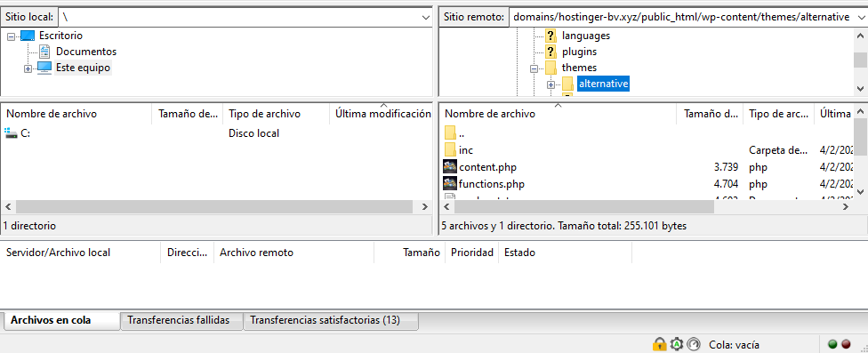Select the Documentos document icon
The image size is (868, 353).
44,52
